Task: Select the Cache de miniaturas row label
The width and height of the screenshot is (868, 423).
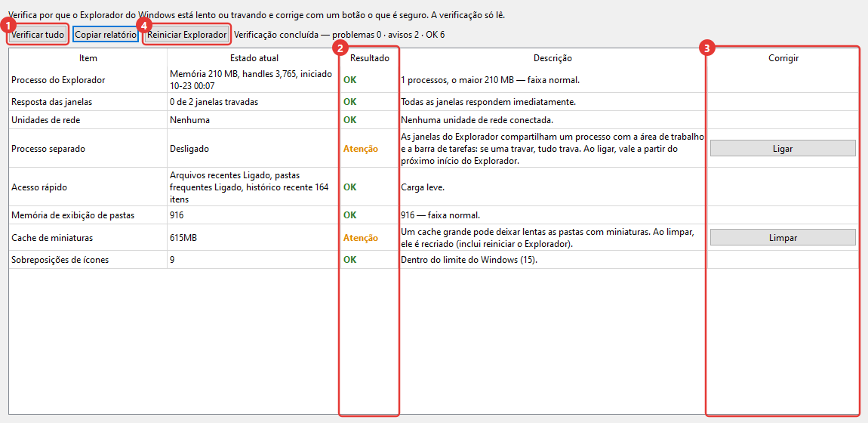Action: click(51, 237)
